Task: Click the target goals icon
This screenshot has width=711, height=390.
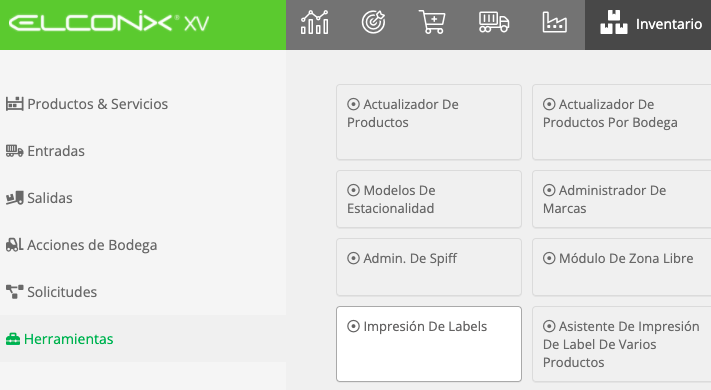Action: [373, 22]
